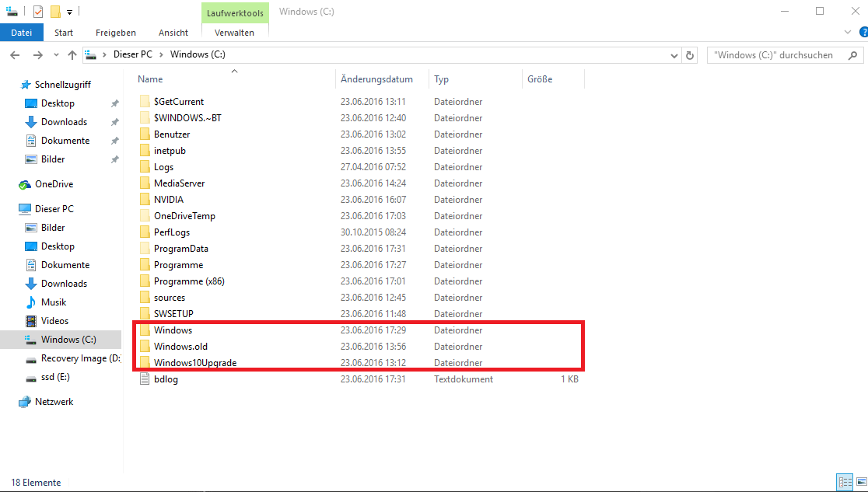868x492 pixels.
Task: Click Dieser PC in the address bar
Action: click(133, 54)
